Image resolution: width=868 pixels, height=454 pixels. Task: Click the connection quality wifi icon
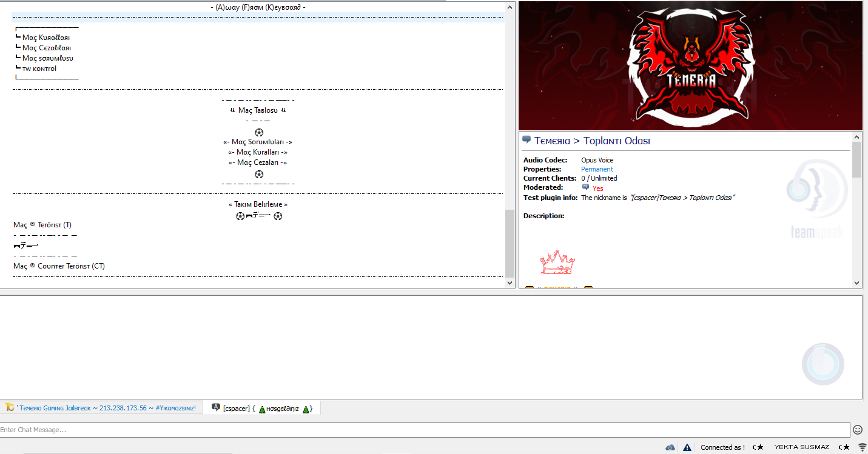(x=862, y=447)
